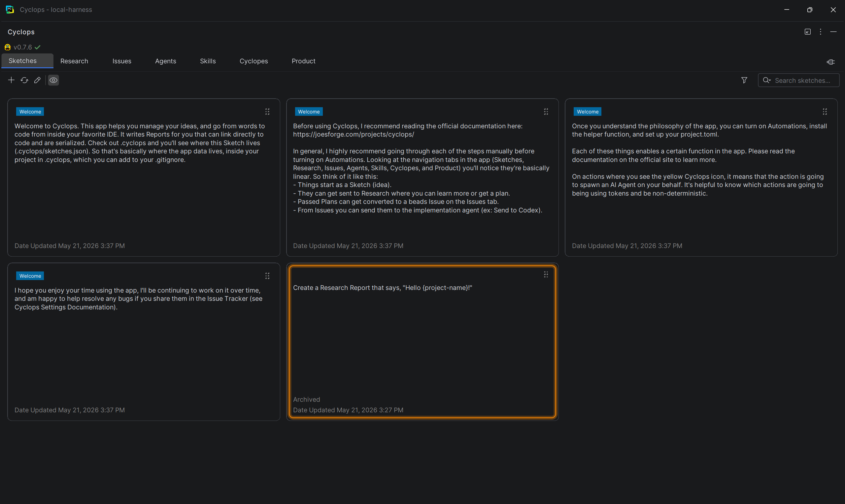Open the Research tab
The image size is (845, 504).
[74, 61]
